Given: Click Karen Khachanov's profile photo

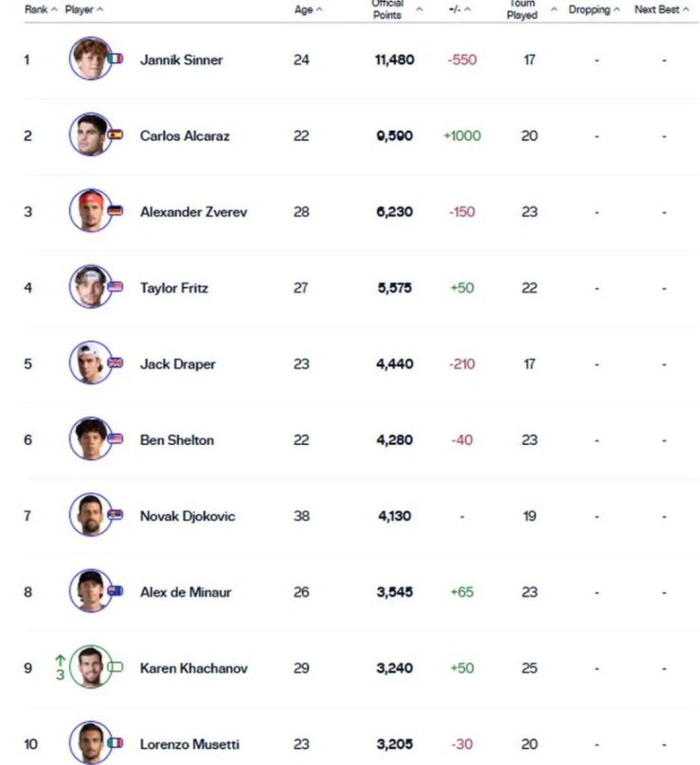Looking at the screenshot, I should 89,667.
